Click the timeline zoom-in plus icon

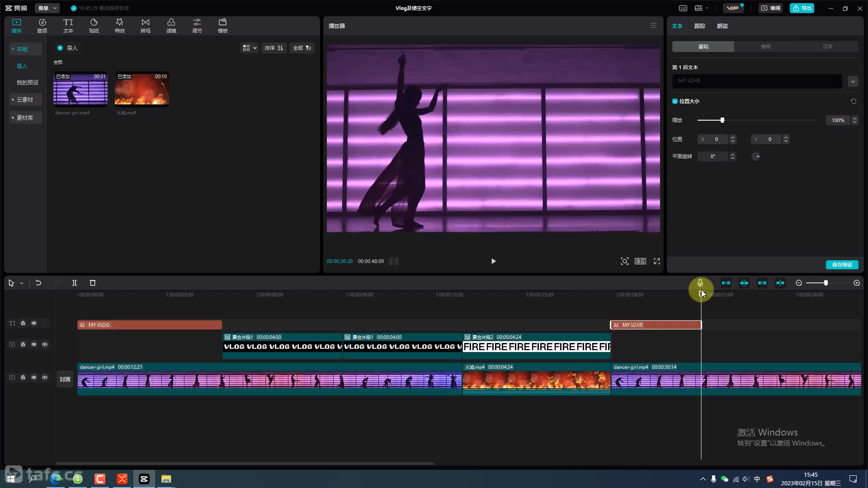(857, 283)
